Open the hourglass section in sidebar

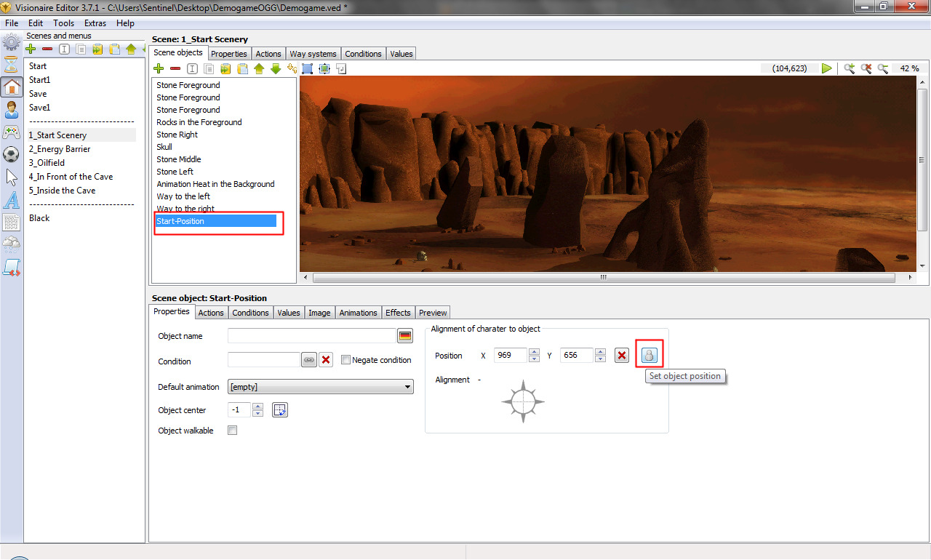pyautogui.click(x=11, y=64)
